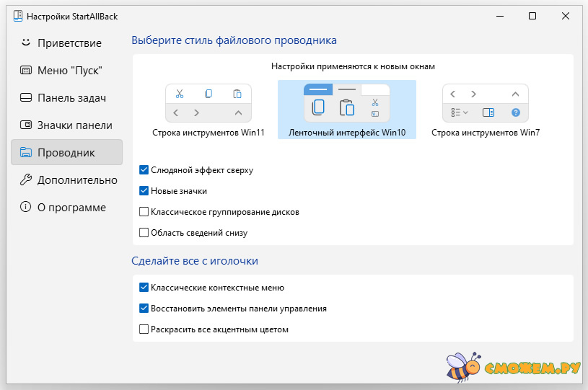Click the view list dropdown icon in Win7 preview
This screenshot has width=588, height=390.
(x=460, y=112)
